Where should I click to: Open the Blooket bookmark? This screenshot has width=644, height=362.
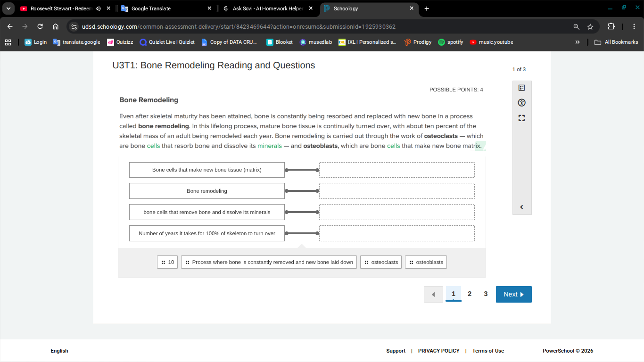280,42
